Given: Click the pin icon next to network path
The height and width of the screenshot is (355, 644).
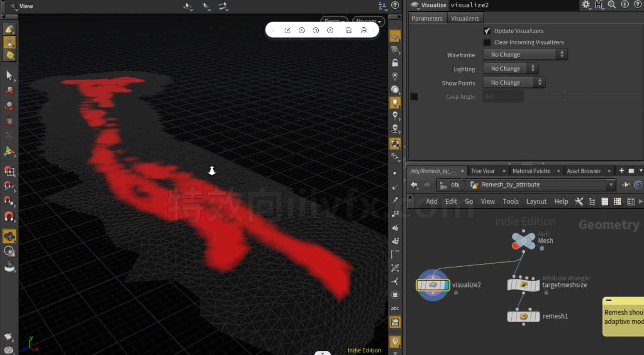Looking at the screenshot, I should coord(626,185).
